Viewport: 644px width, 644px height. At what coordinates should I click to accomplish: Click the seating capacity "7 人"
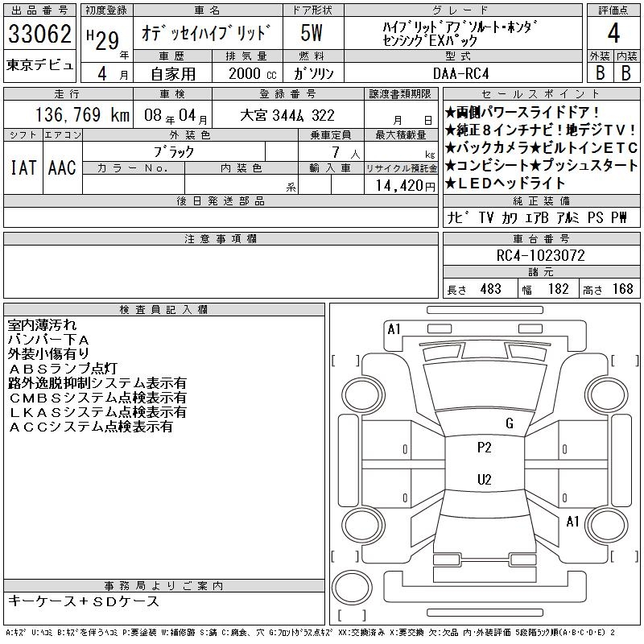point(346,153)
